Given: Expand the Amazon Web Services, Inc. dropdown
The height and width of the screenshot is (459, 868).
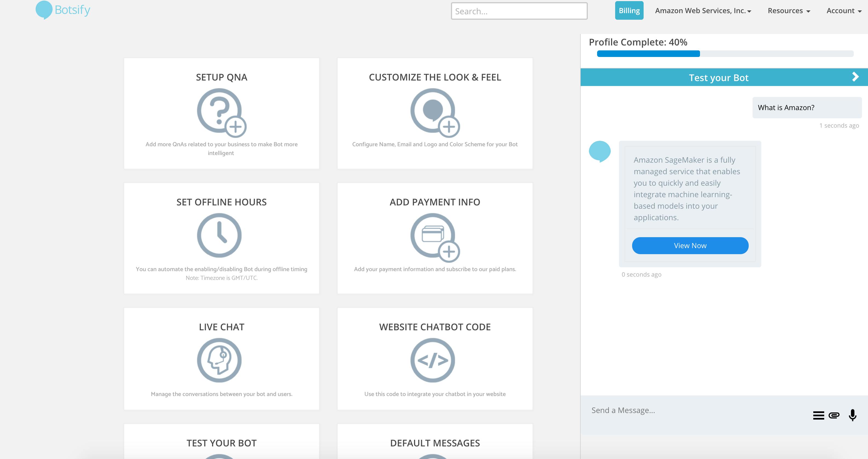Looking at the screenshot, I should [x=703, y=11].
